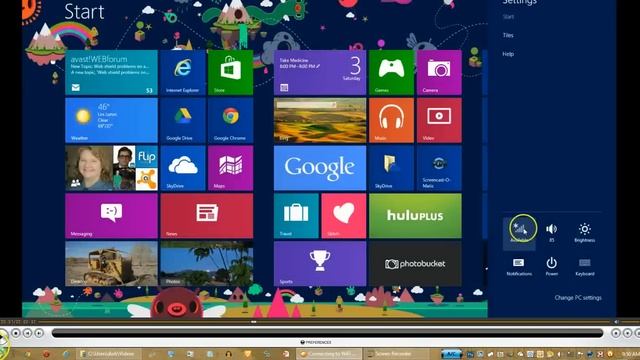Screen dimensions: 640x360
Task: Open the Travel suitcase tile
Action: [x=296, y=216]
